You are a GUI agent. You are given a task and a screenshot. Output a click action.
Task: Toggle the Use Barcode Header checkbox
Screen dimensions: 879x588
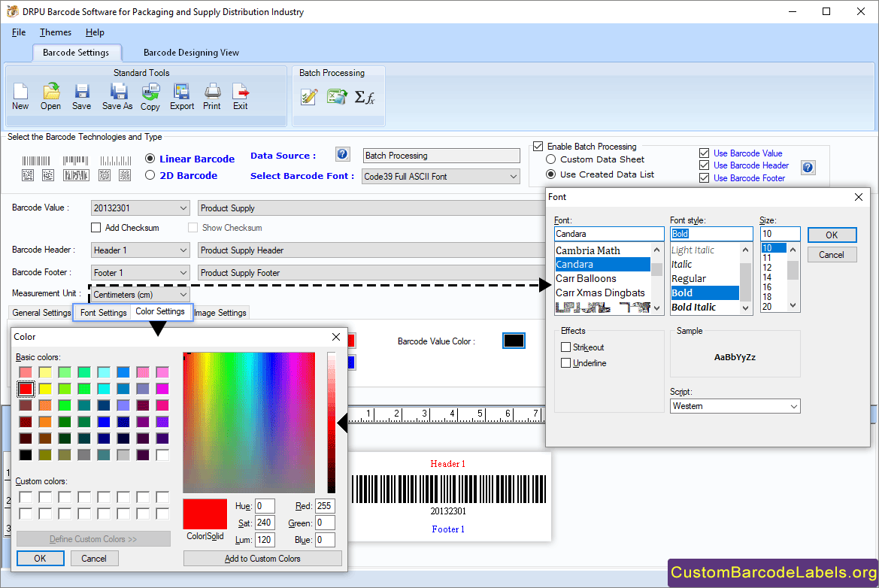click(704, 165)
